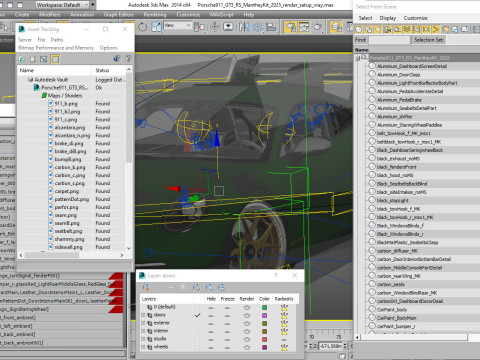Set exterior layer as current
Viewport: 480px width, 360px height.
(x=198, y=323)
